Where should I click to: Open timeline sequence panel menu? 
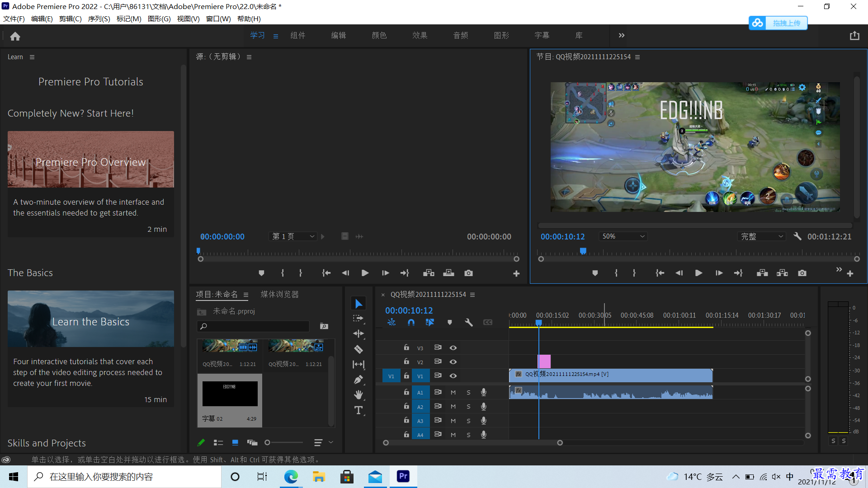pos(472,295)
